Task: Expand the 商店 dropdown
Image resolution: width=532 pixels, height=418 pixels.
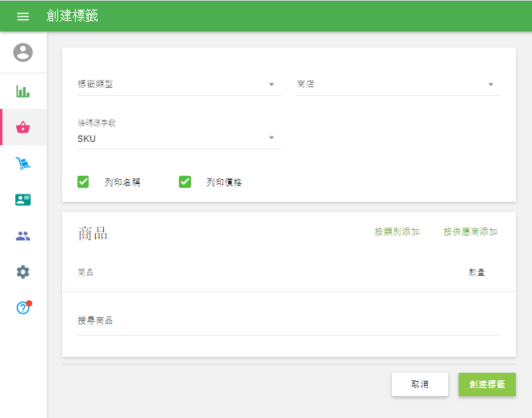Action: pos(398,84)
